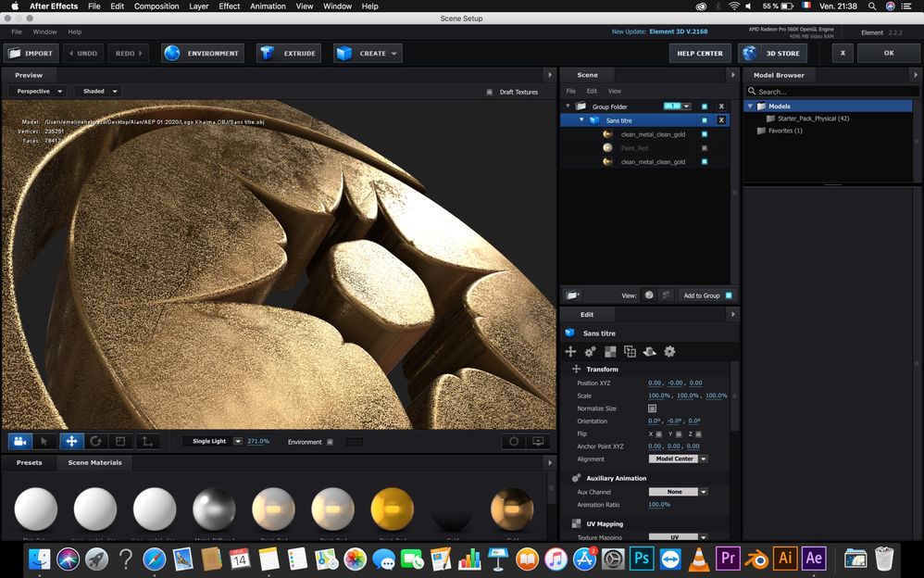
Task: Click the blue cube icon beside Sans titre in Scene
Action: (594, 120)
